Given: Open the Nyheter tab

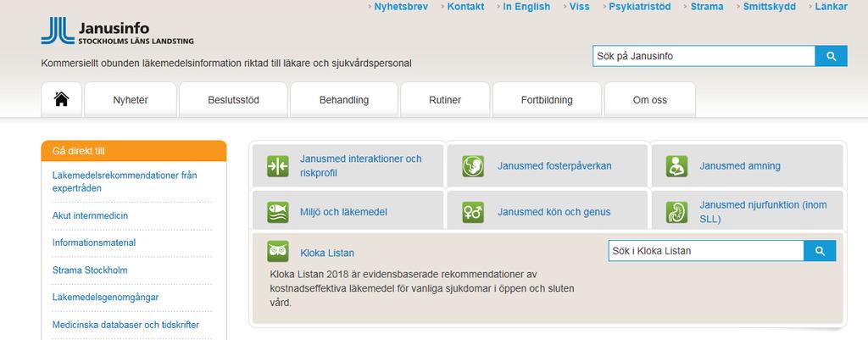Looking at the screenshot, I should tap(131, 100).
